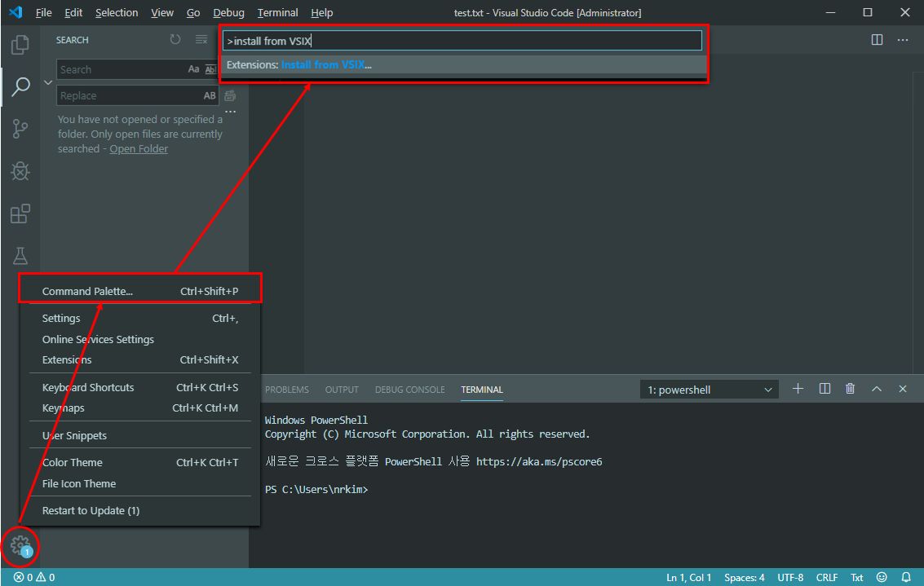The width and height of the screenshot is (924, 586).
Task: Toggle Preserve Case in the replace field
Action: (x=210, y=95)
